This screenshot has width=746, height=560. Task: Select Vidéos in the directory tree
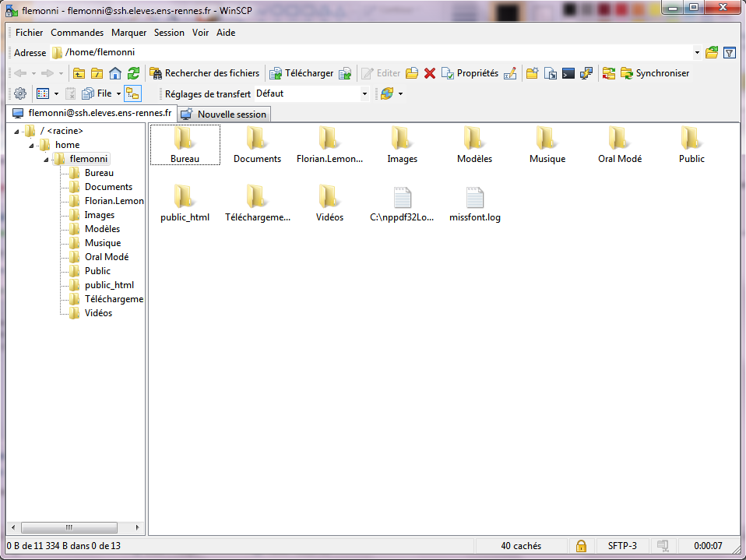(x=98, y=313)
